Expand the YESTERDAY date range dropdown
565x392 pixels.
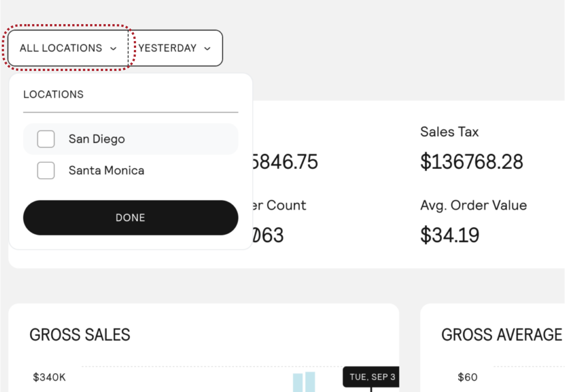point(168,48)
